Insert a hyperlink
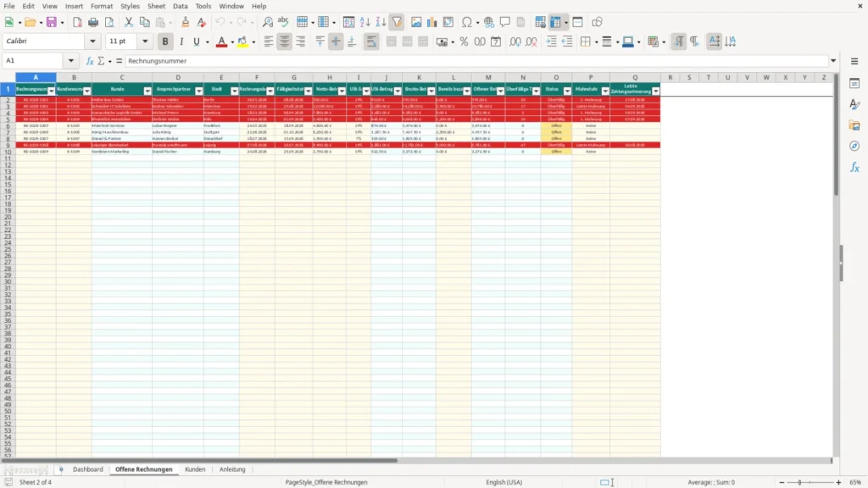 pos(489,22)
